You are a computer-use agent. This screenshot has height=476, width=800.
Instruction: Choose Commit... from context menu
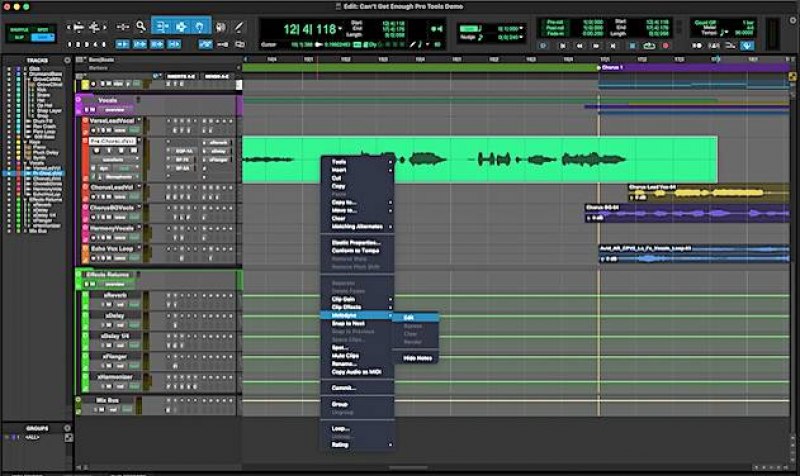343,388
